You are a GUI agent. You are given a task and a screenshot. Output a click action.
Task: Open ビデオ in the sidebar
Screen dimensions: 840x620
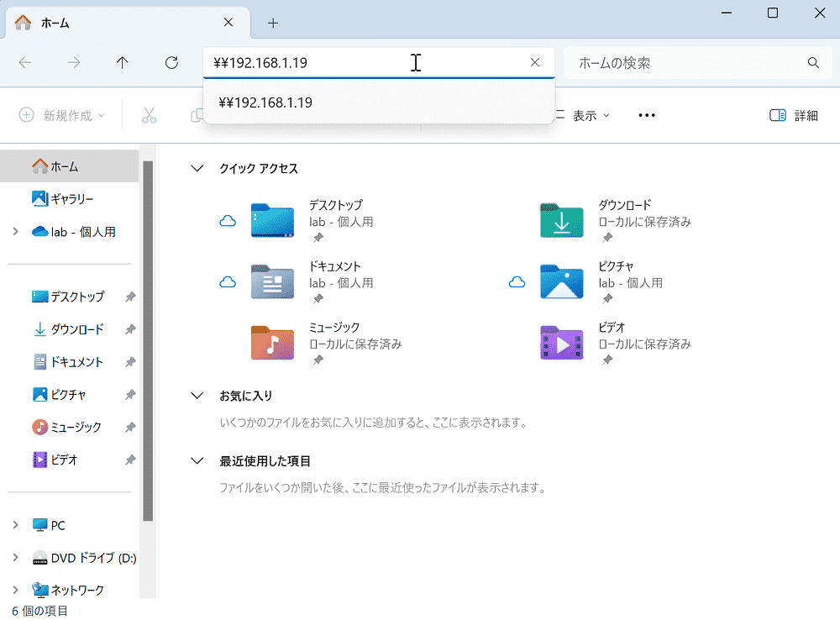click(x=70, y=460)
